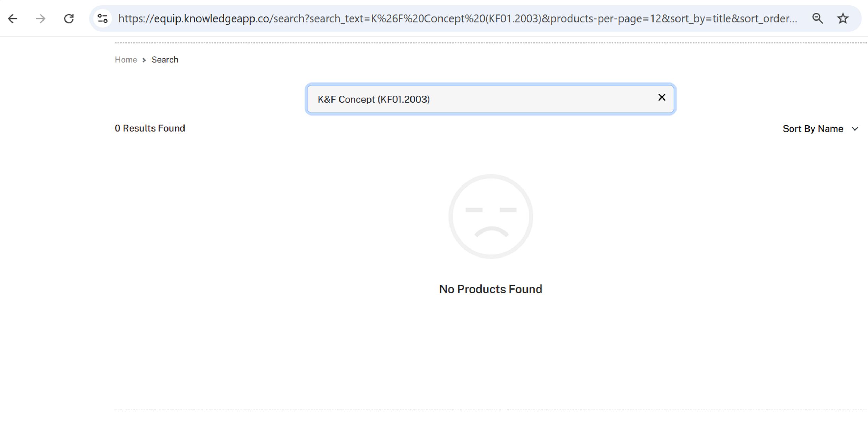Clear the search text with the X
The width and height of the screenshot is (868, 427).
662,97
